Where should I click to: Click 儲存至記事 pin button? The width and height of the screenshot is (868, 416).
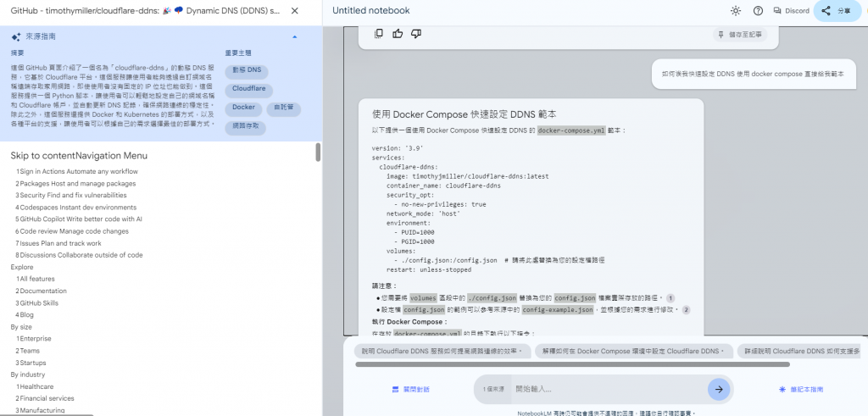[x=739, y=34]
